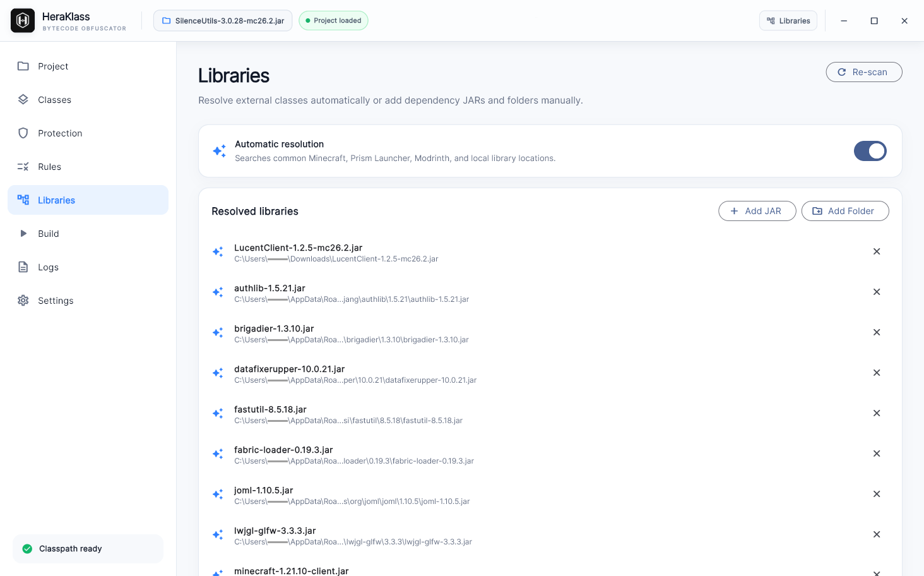Click the Add Folder button
Viewport: 924px width, 576px height.
(x=844, y=211)
